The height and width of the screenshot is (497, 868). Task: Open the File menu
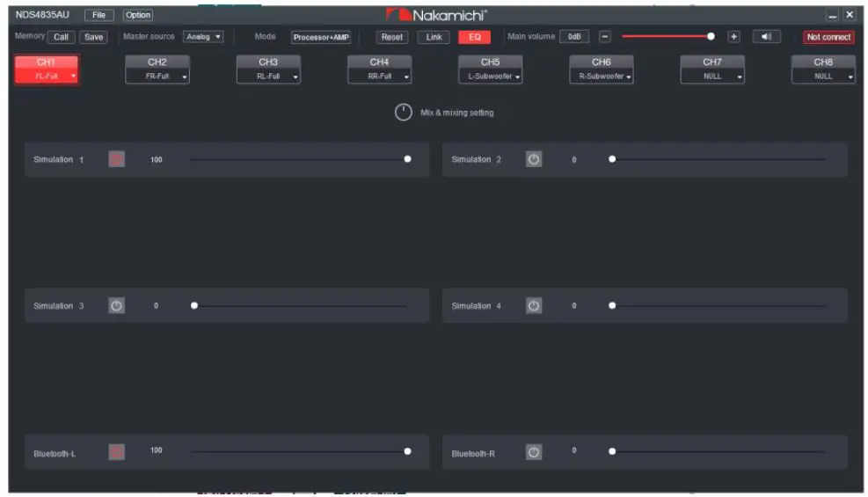(99, 15)
